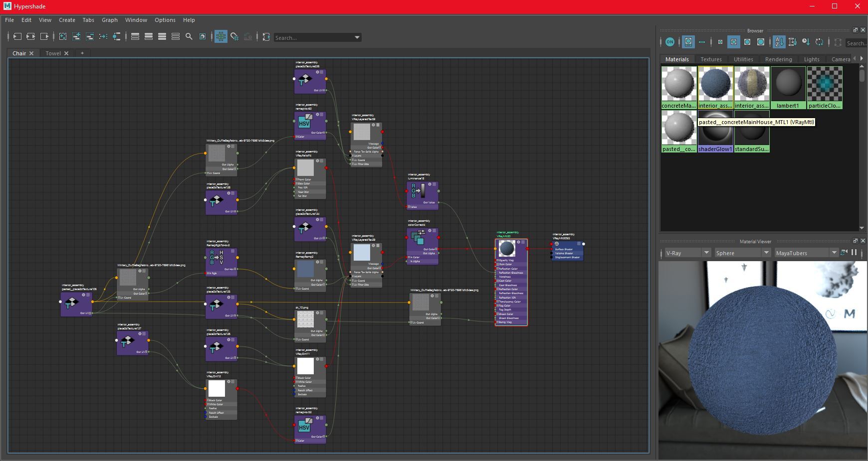Screen dimensions: 868x461
Task: Choose smallest swatch size in Browser
Action: point(720,42)
